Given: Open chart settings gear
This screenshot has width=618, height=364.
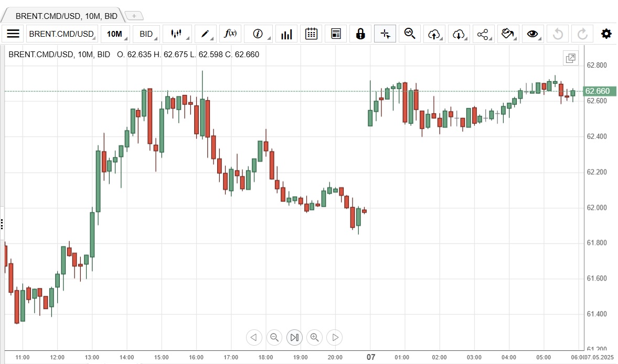Looking at the screenshot, I should click(606, 34).
